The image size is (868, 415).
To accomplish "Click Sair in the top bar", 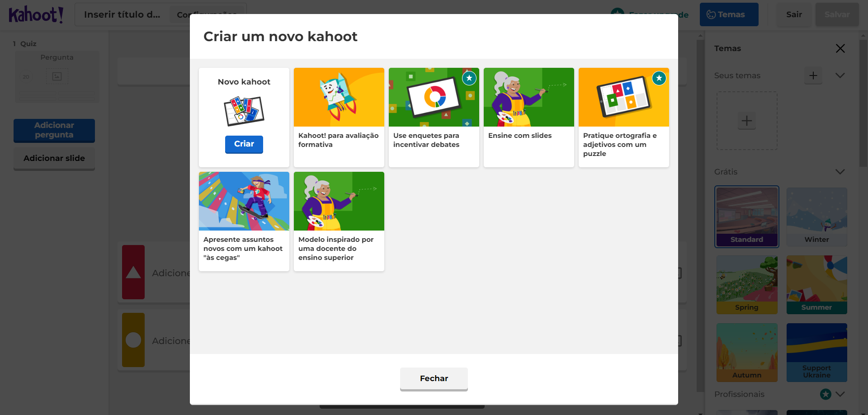I will [794, 14].
